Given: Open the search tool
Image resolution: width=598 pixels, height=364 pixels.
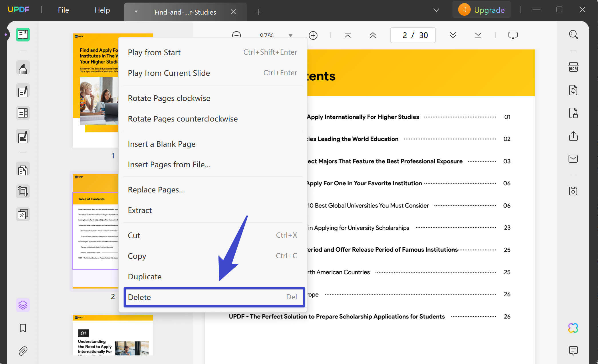Looking at the screenshot, I should click(x=573, y=35).
